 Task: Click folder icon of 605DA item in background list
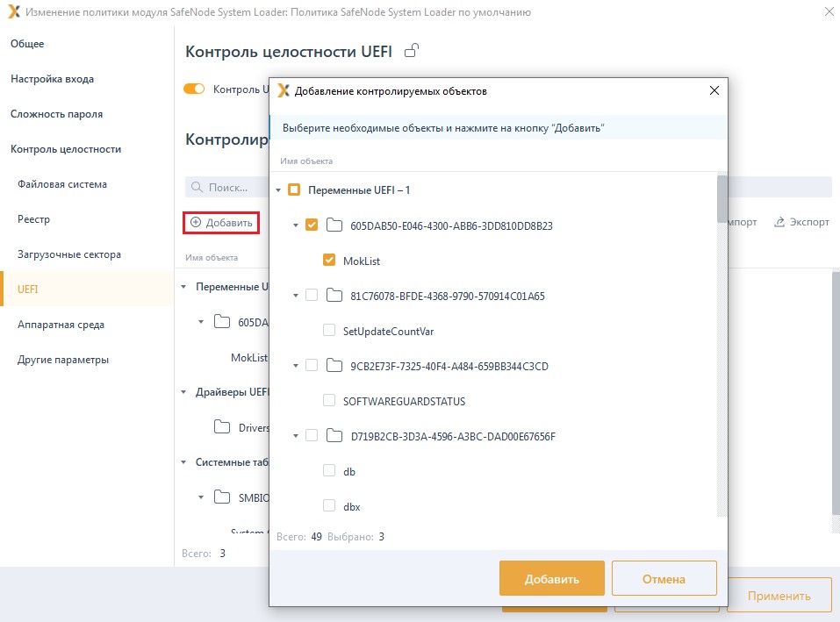pyautogui.click(x=222, y=321)
